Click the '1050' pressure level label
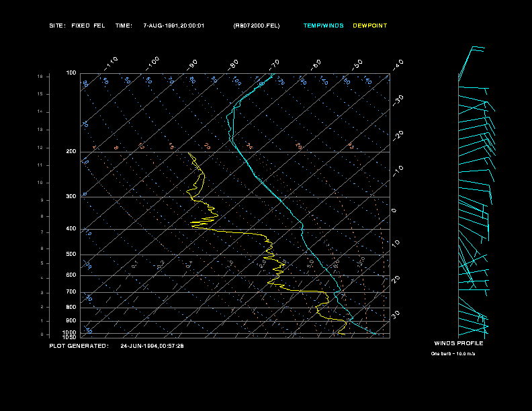 point(70,337)
